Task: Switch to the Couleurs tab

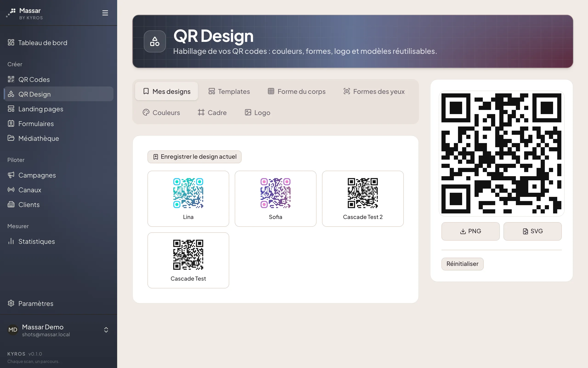Action: (161, 112)
